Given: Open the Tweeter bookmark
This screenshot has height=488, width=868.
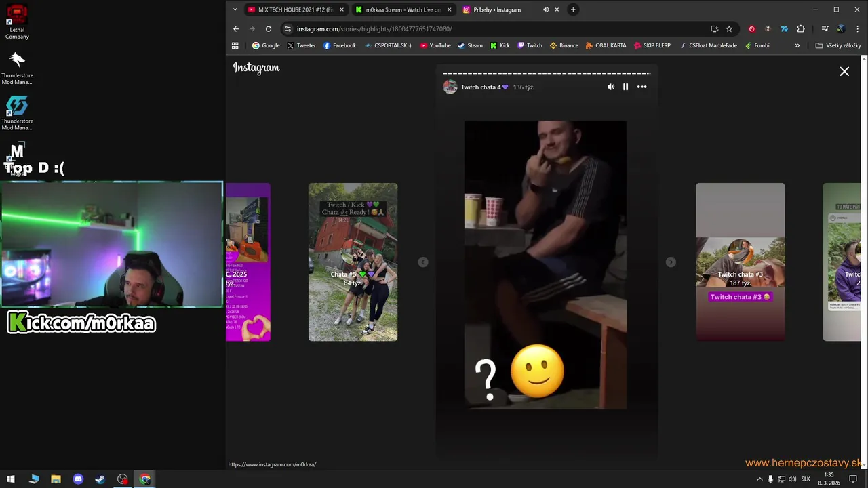Looking at the screenshot, I should [301, 45].
